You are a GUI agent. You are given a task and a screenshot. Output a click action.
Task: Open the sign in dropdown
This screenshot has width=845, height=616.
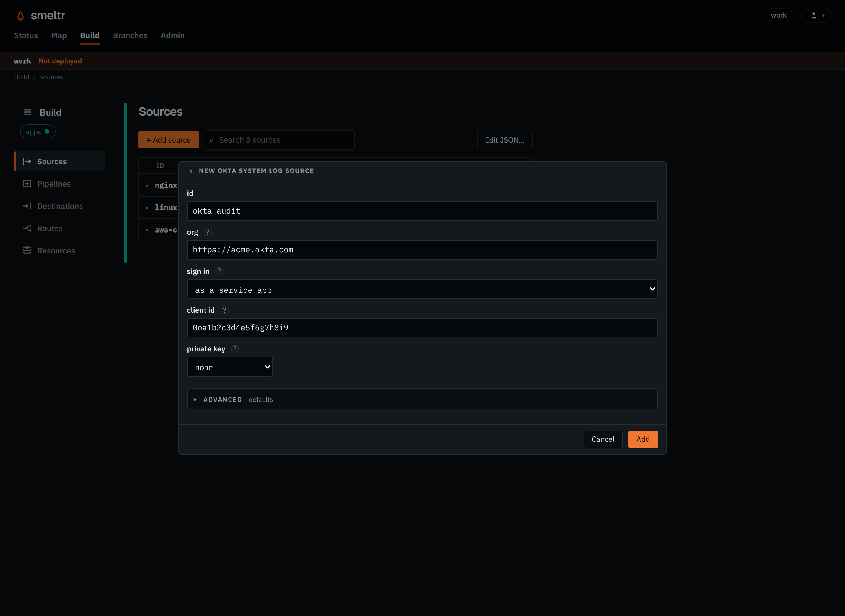click(422, 289)
